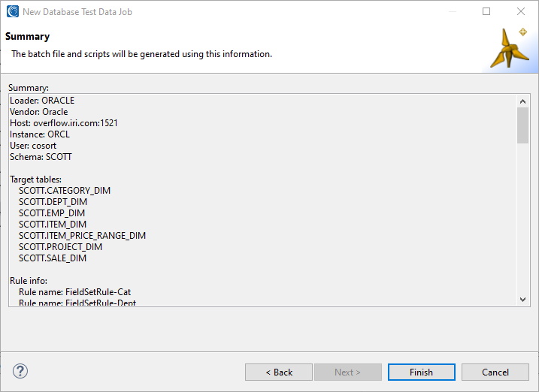Click the help question mark icon
Image resolution: width=539 pixels, height=392 pixels.
(x=20, y=371)
